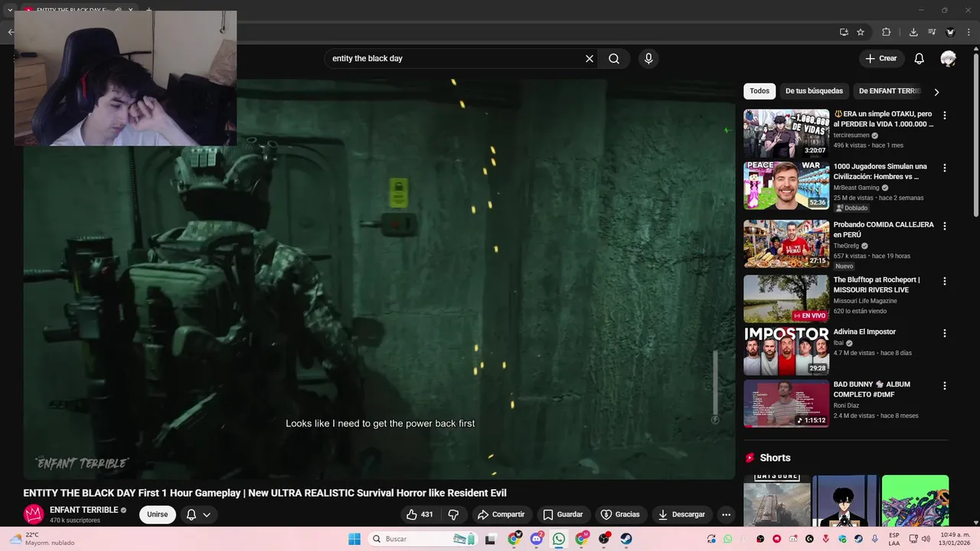This screenshot has height=551, width=980.
Task: Click the video title text
Action: click(x=265, y=493)
